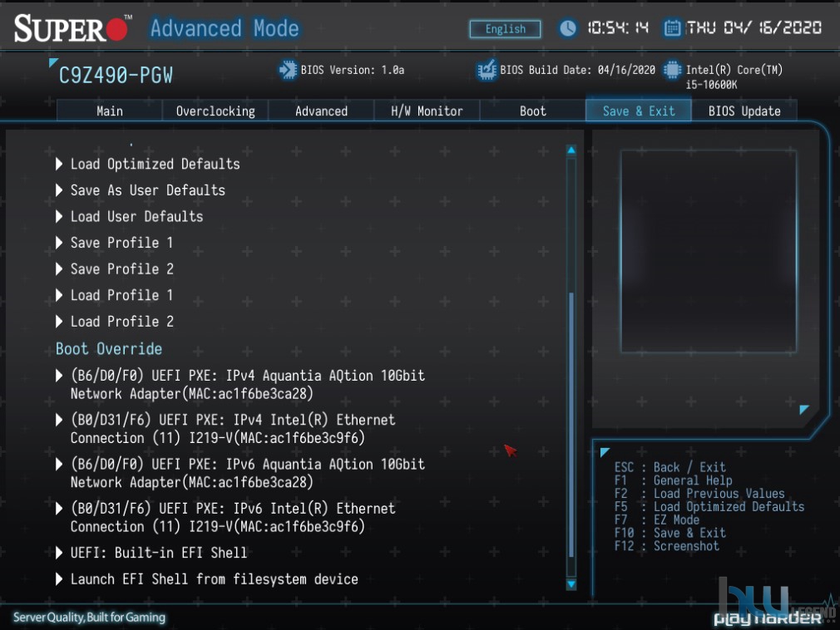Open the Overclocking tab

click(215, 111)
